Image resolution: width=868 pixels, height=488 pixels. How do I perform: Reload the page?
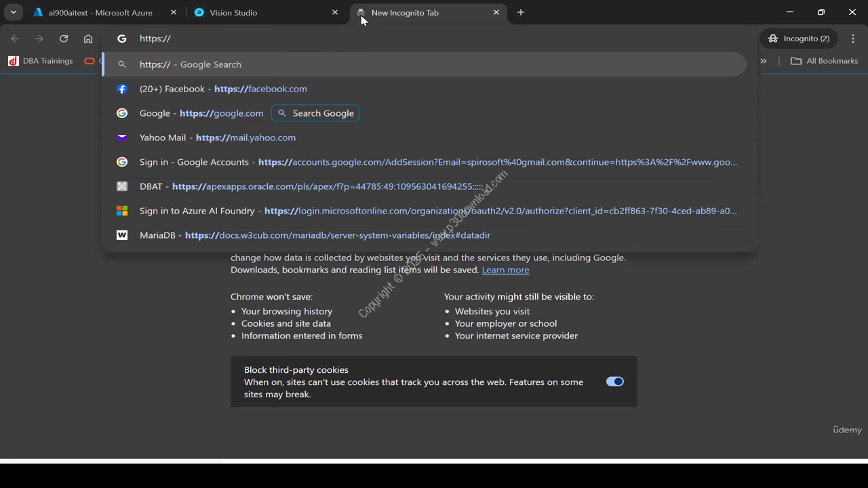click(x=64, y=39)
